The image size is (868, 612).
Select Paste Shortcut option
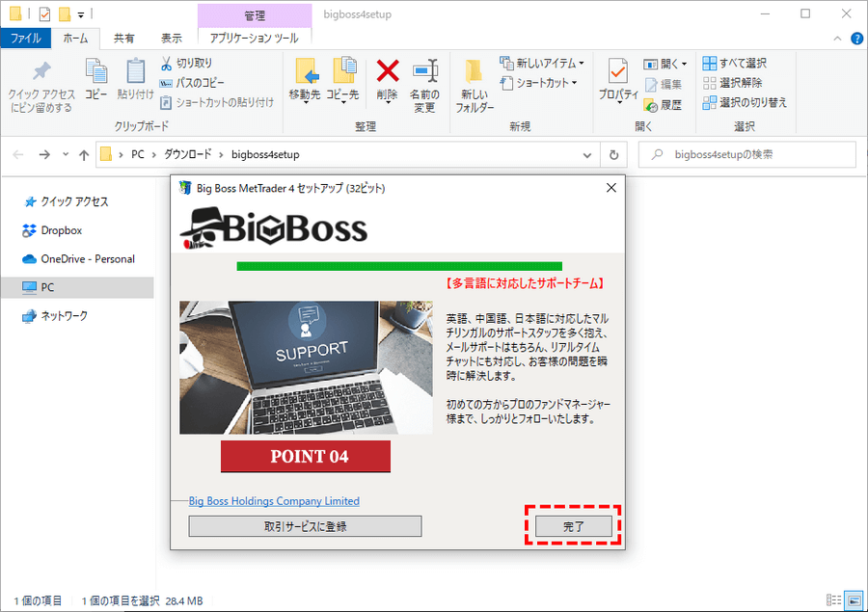click(x=217, y=102)
